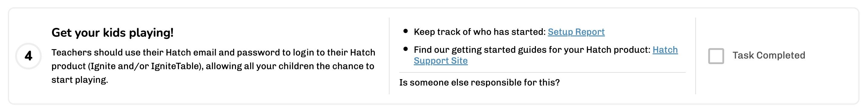Click the step 4 number circle
The image size is (868, 111).
(x=28, y=56)
